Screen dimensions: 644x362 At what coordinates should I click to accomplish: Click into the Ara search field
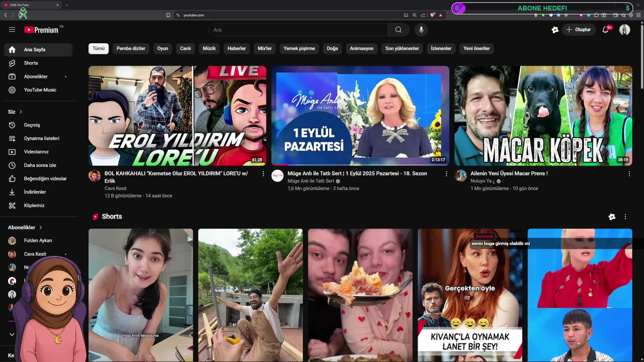(x=298, y=30)
